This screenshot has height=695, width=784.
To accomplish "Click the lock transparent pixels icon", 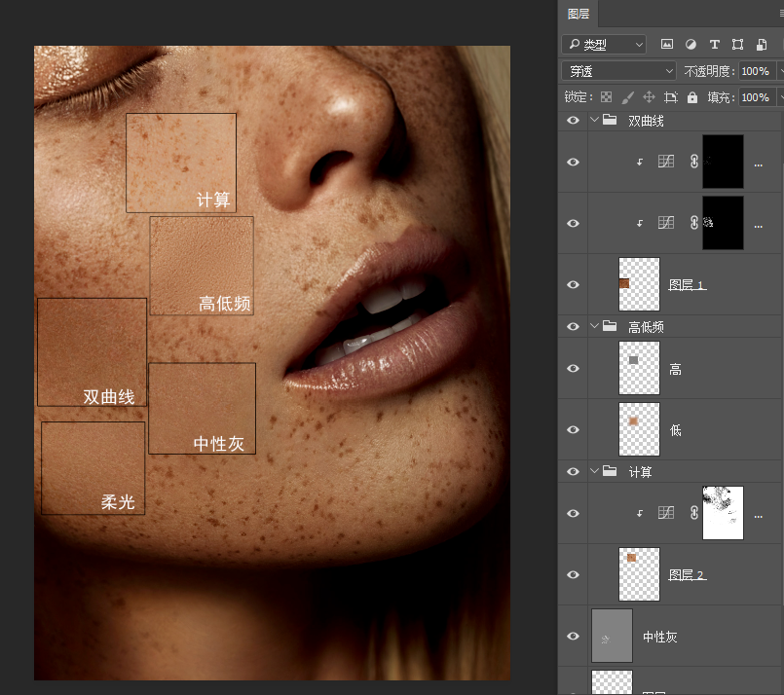I will point(606,97).
